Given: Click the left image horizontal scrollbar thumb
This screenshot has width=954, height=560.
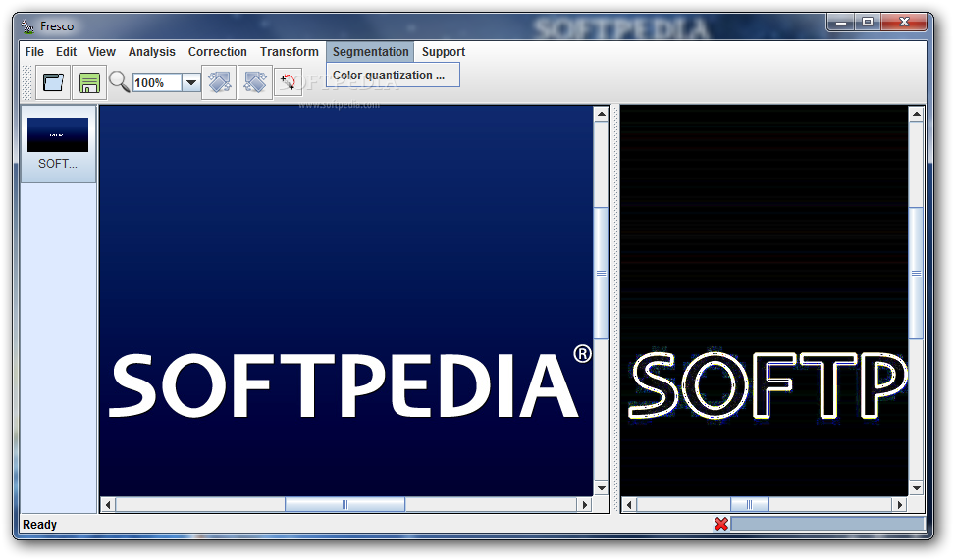Looking at the screenshot, I should coord(344,505).
